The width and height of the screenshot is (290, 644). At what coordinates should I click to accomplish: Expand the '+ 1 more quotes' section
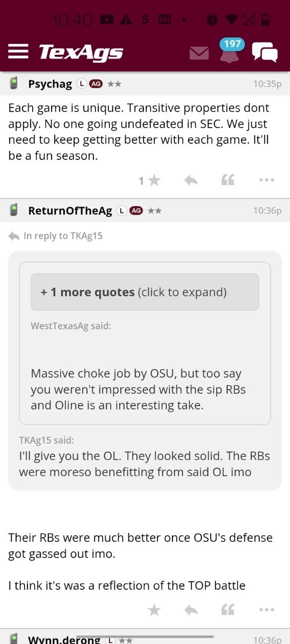click(145, 292)
